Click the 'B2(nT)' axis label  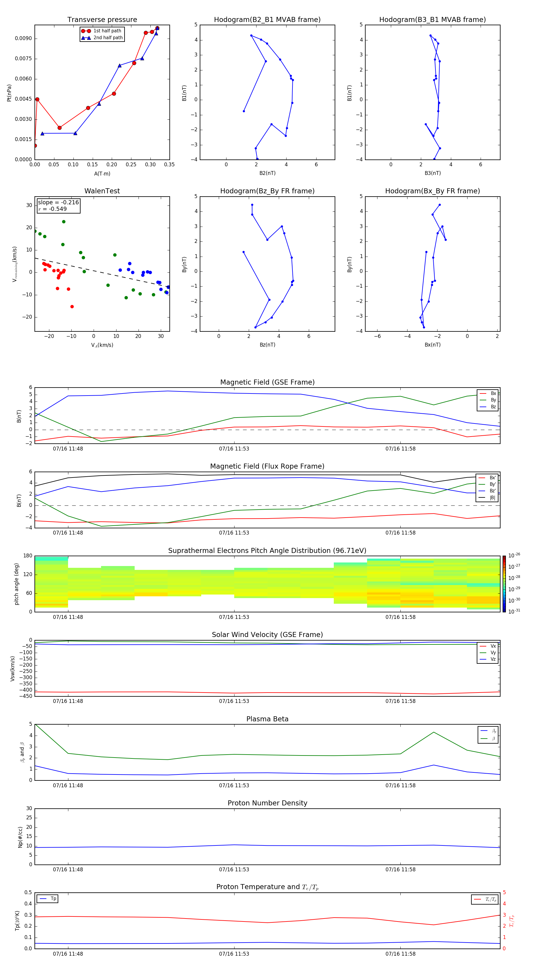click(x=267, y=173)
